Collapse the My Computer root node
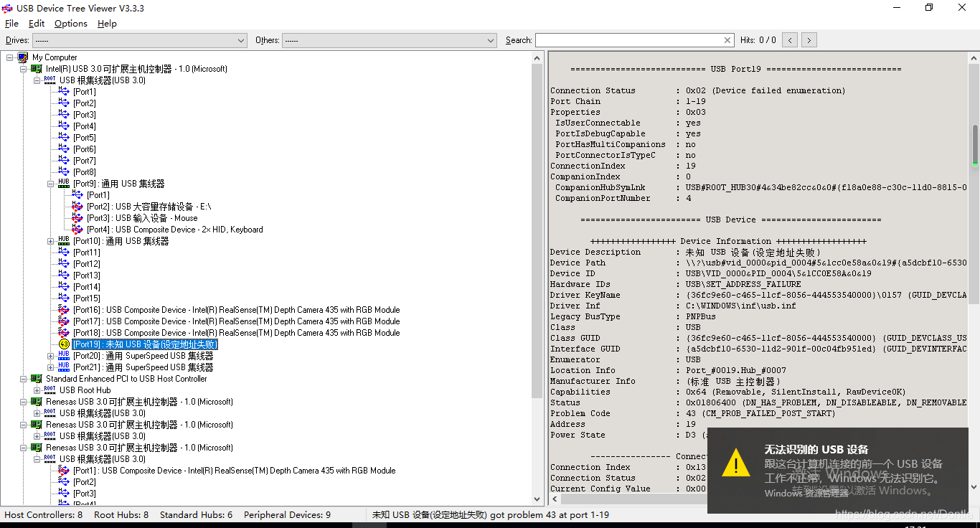980x528 pixels. pos(10,57)
